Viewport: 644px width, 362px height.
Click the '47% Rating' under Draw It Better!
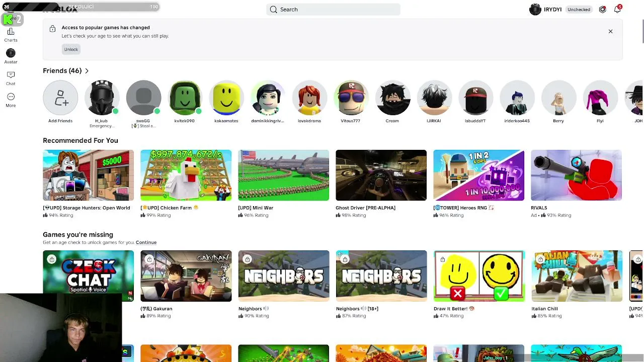448,316
